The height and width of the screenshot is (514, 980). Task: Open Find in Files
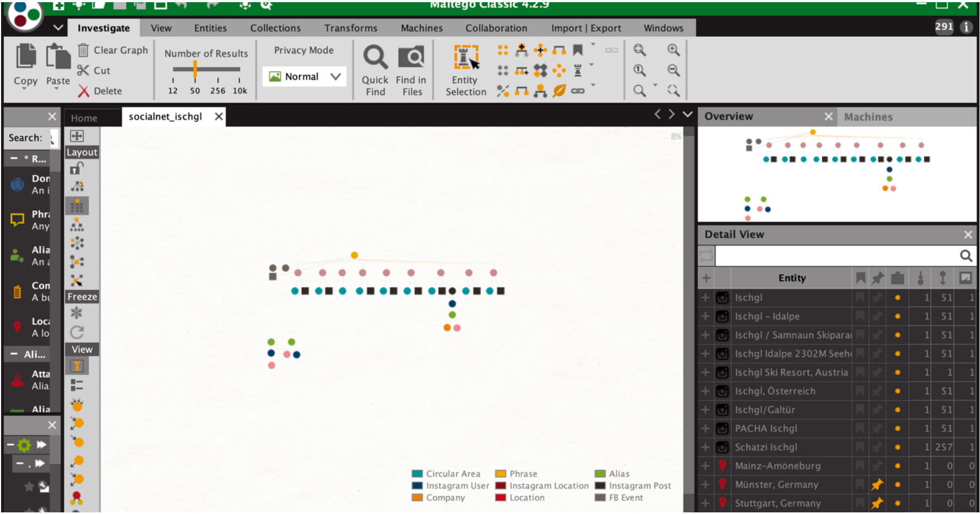coord(412,71)
